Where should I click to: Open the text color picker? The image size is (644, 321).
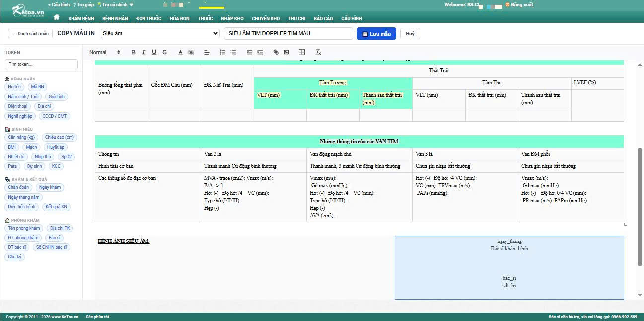click(180, 52)
